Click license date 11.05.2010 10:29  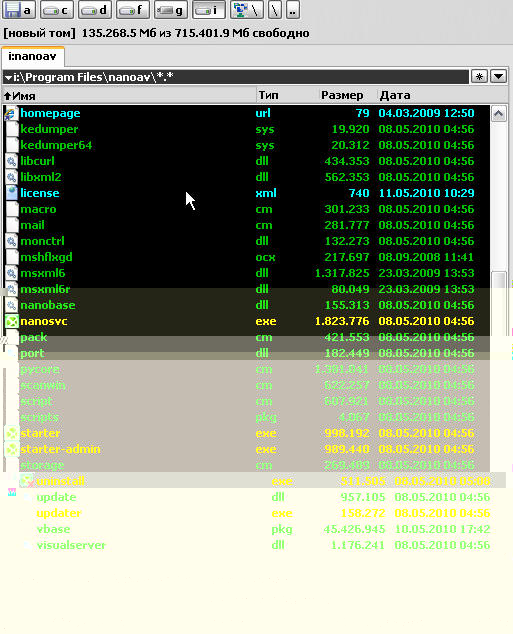coord(426,193)
